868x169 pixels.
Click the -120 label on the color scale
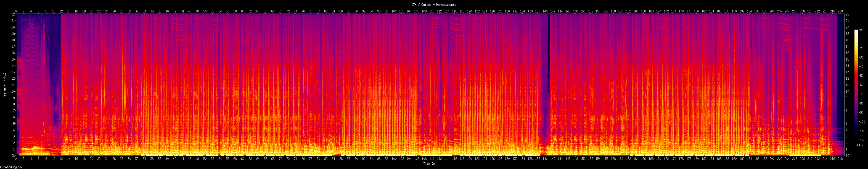[x=862, y=140]
